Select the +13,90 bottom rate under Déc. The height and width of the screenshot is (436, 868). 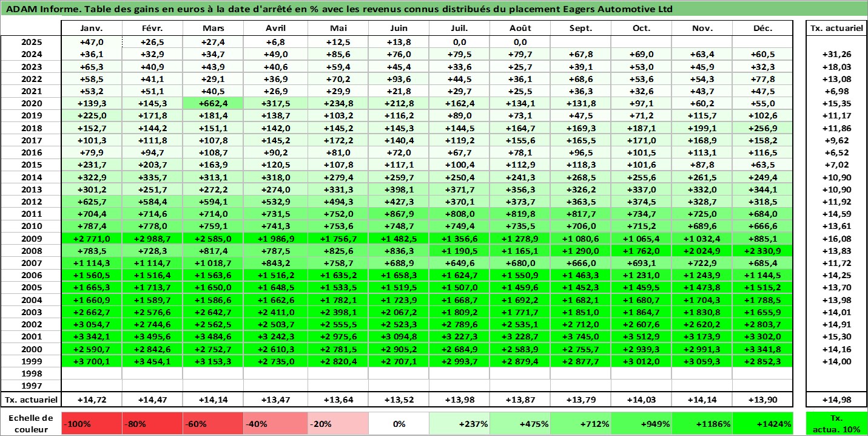coord(762,400)
